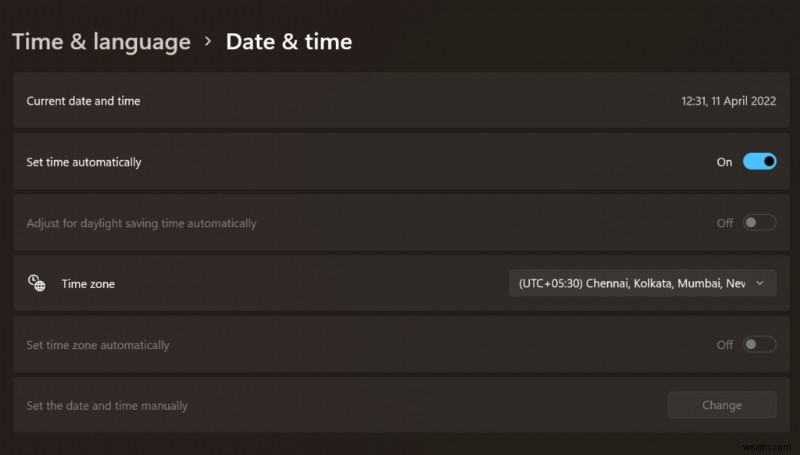Viewport: 800px width, 455px height.
Task: Click the Date & time page heading
Action: [x=289, y=41]
